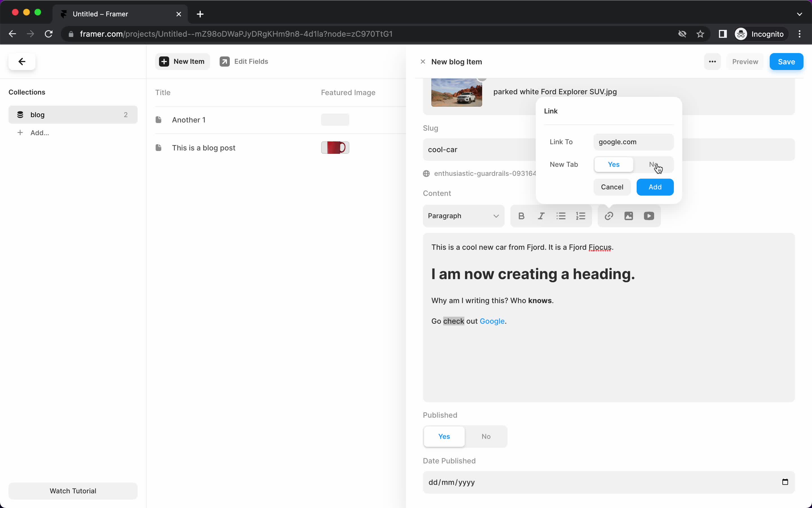Image resolution: width=812 pixels, height=508 pixels.
Task: Click the New Item button
Action: point(182,62)
